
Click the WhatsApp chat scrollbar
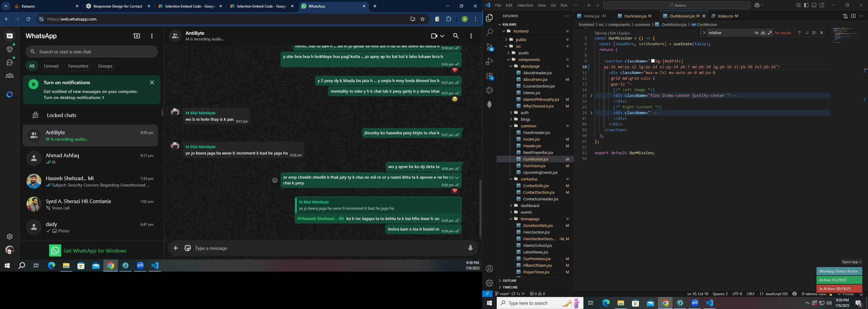480,208
